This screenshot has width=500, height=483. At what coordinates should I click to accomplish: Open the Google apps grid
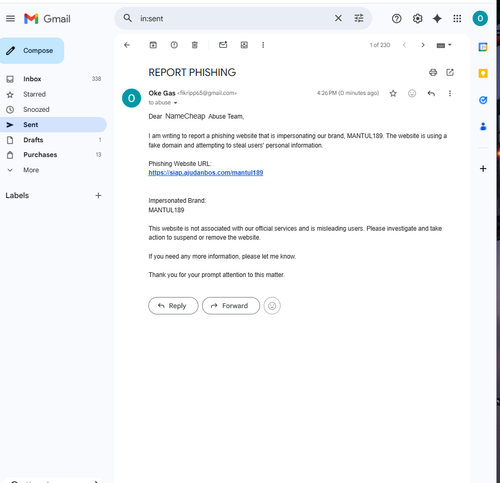point(457,19)
